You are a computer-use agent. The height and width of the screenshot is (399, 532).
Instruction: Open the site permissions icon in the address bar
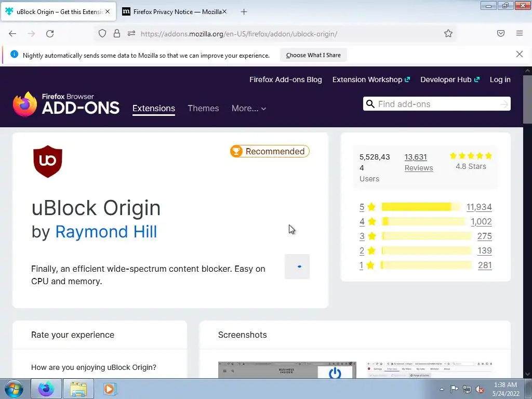tap(131, 34)
